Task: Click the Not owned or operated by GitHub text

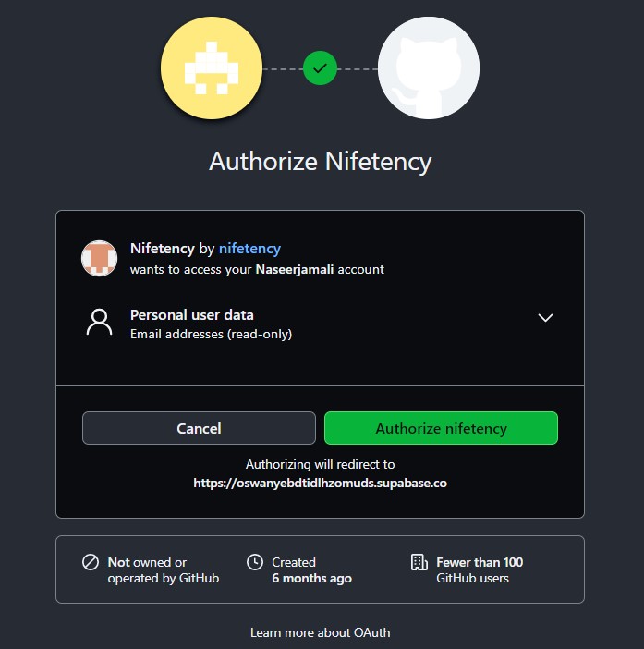Action: coord(164,569)
